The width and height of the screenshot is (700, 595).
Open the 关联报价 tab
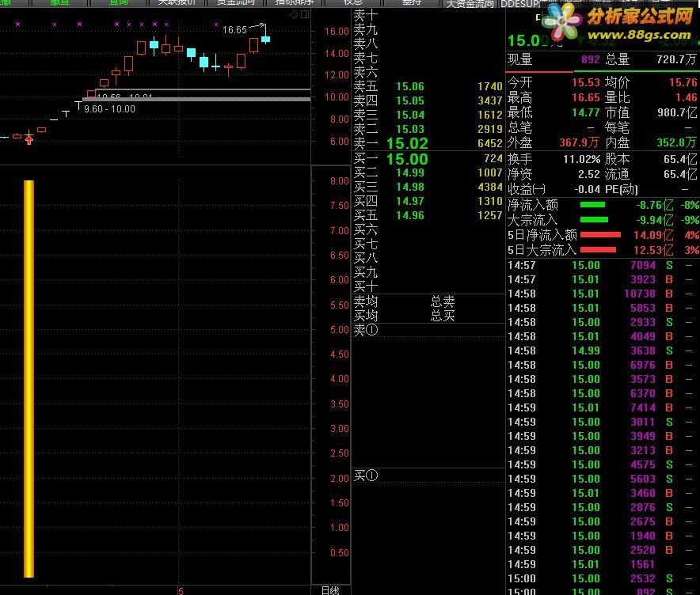coord(177,2)
